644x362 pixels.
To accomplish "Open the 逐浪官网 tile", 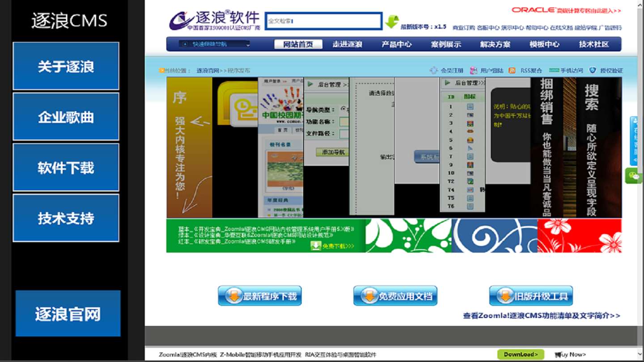I will pyautogui.click(x=68, y=313).
